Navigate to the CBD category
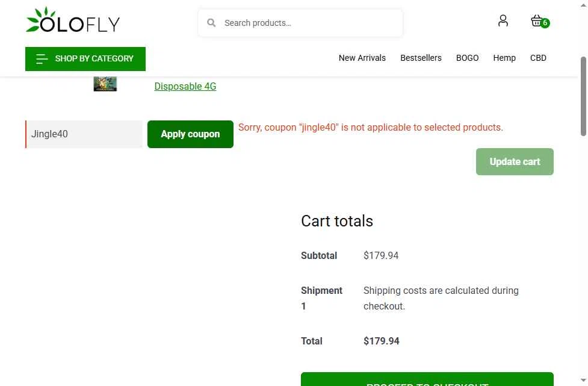The height and width of the screenshot is (386, 588). pyautogui.click(x=538, y=58)
